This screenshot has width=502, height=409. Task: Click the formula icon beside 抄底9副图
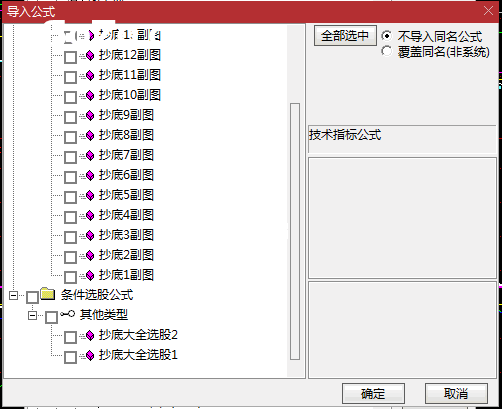point(90,115)
